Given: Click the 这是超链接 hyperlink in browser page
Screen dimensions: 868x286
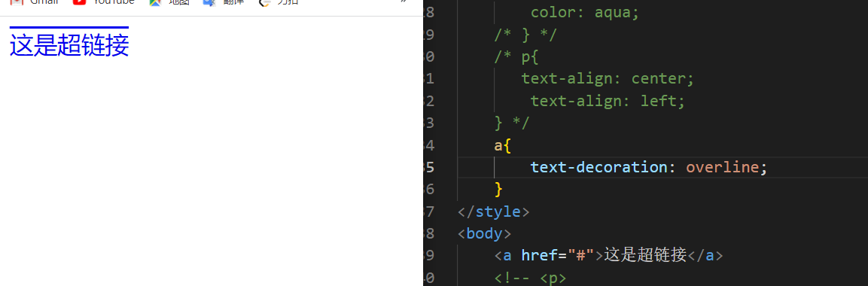Looking at the screenshot, I should [69, 45].
